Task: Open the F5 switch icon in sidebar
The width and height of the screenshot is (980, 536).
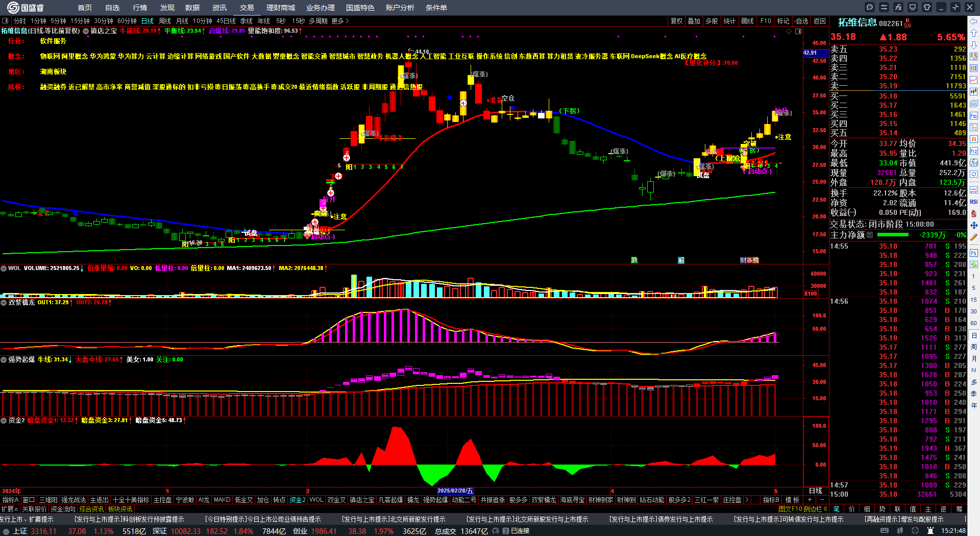Action: pyautogui.click(x=974, y=253)
